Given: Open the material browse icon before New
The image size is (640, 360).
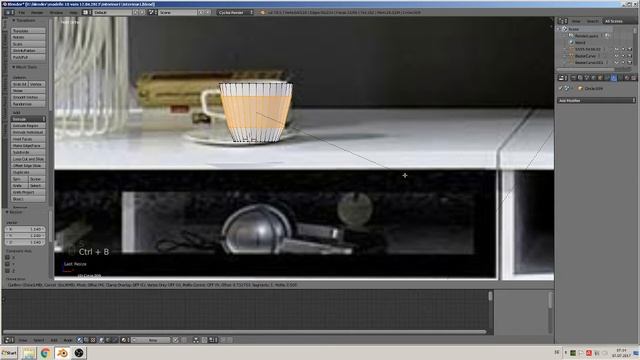Looking at the screenshot, I should tap(125, 340).
